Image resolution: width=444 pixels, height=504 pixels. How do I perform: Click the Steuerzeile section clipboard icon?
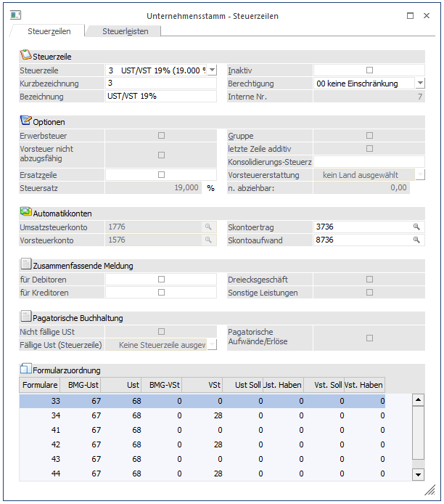point(26,56)
